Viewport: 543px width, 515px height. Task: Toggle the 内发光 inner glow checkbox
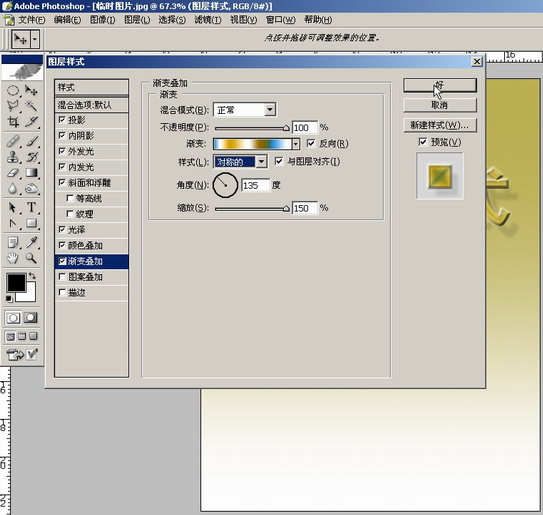(62, 167)
